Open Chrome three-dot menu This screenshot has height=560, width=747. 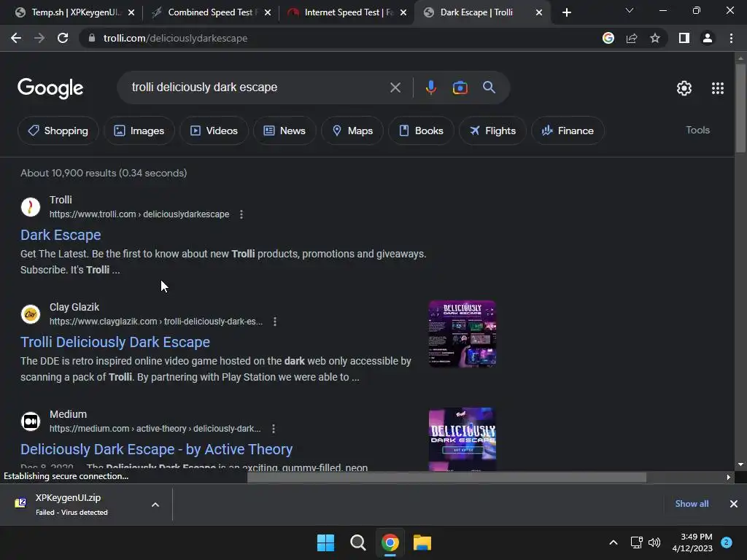731,38
